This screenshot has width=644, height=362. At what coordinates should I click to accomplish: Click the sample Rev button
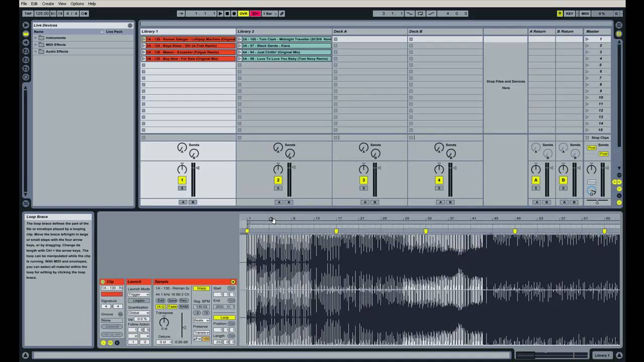184,300
